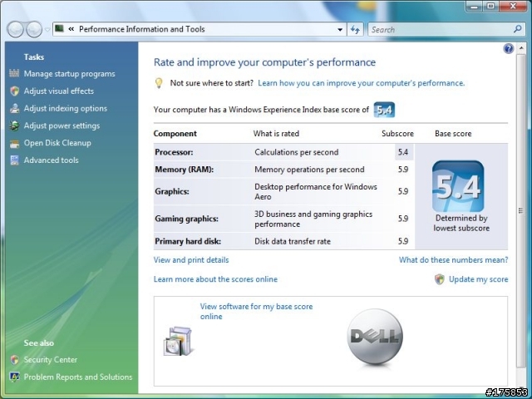The width and height of the screenshot is (532, 399).
Task: Click the Dell logo sphere
Action: [x=375, y=337]
